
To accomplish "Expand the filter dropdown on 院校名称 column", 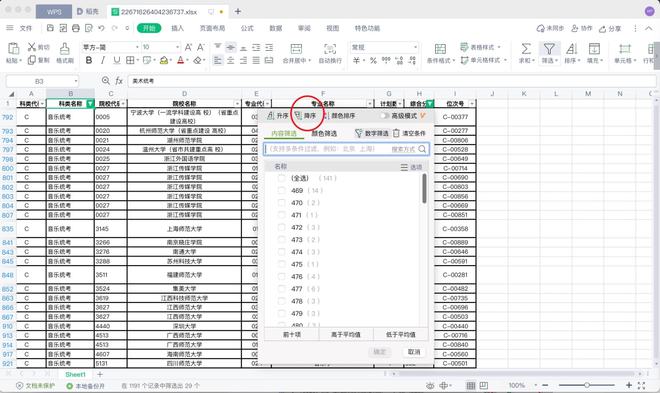I will point(237,104).
